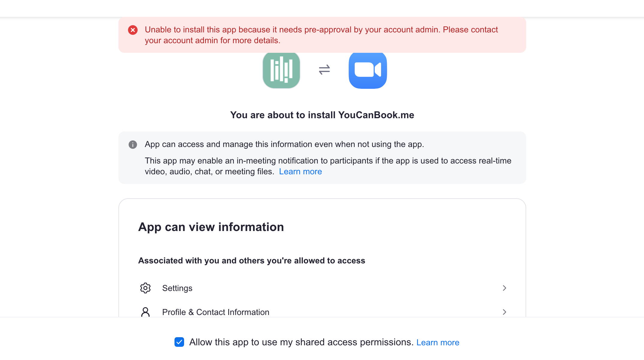644x360 pixels.
Task: Open the Profile & Contact Information label
Action: [x=216, y=312]
